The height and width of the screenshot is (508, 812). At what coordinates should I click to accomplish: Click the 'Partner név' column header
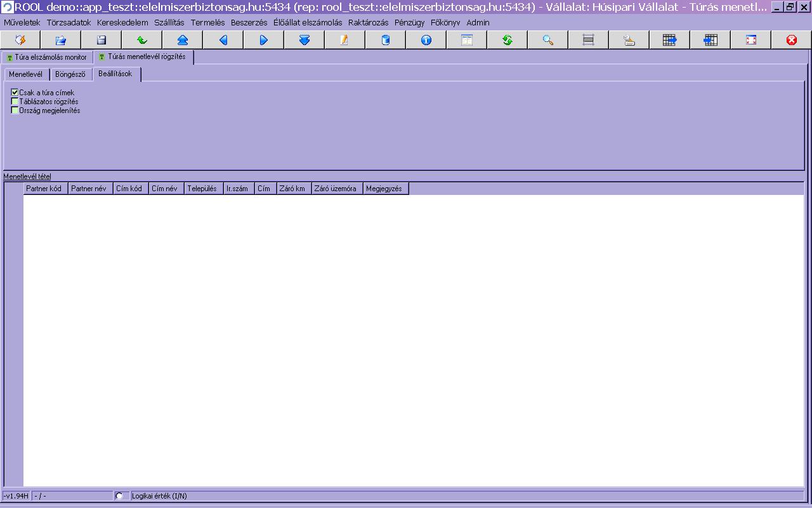[x=89, y=189]
